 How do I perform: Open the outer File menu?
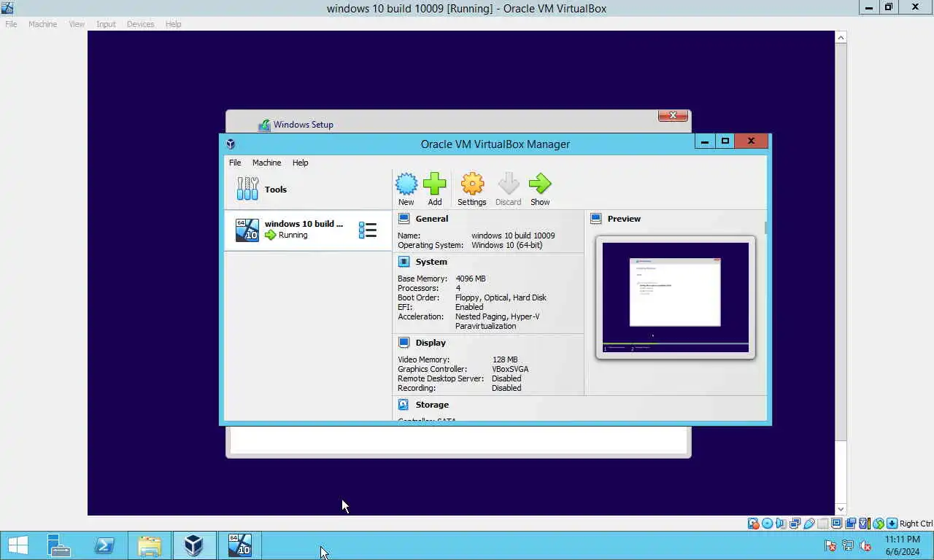pyautogui.click(x=11, y=24)
